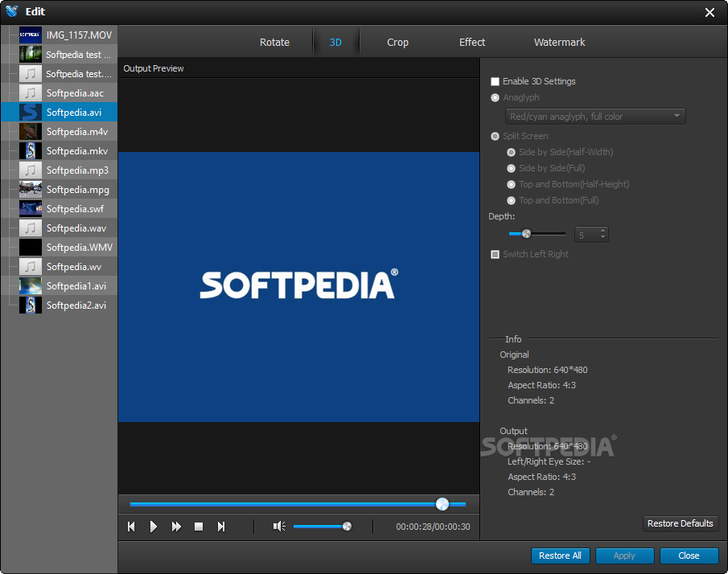This screenshot has height=574, width=728.
Task: Switch to the Watermark tab
Action: 559,43
